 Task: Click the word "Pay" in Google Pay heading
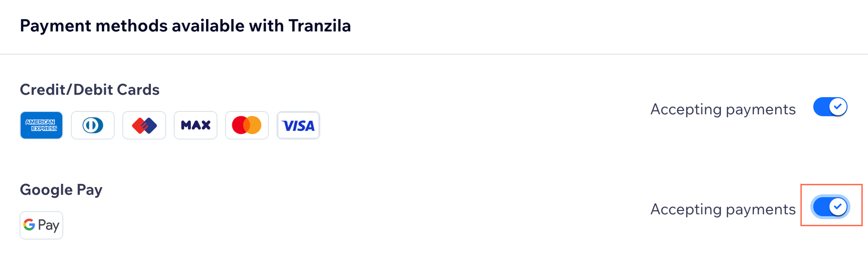[x=90, y=190]
